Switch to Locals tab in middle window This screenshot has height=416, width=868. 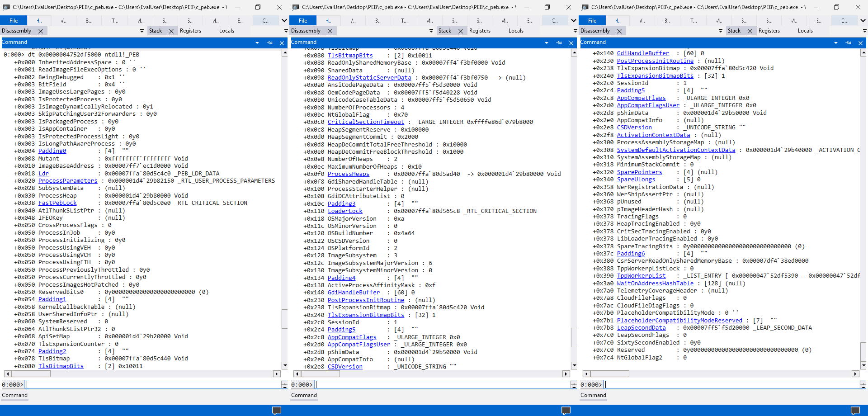(516, 31)
